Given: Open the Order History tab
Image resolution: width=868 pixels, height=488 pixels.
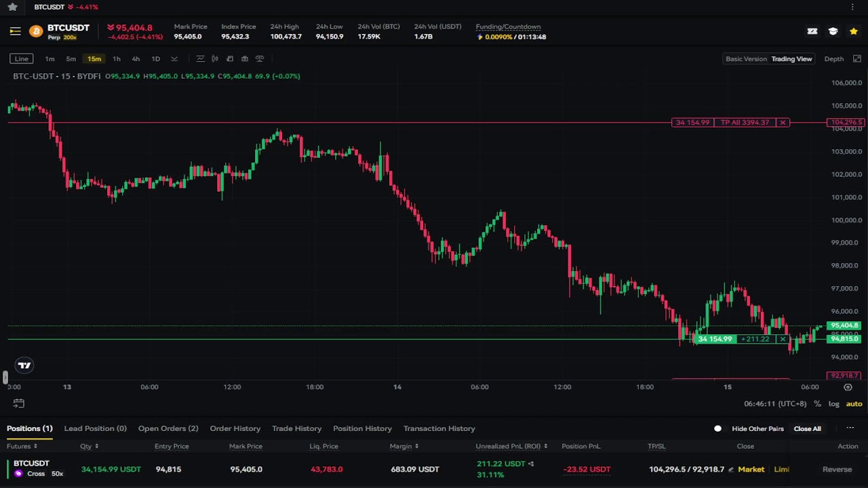Looking at the screenshot, I should [x=235, y=428].
